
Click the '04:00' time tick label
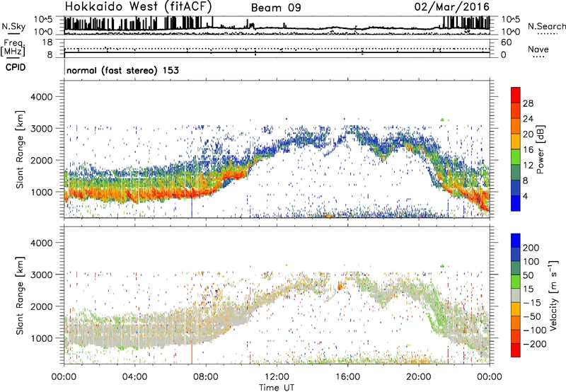[134, 376]
